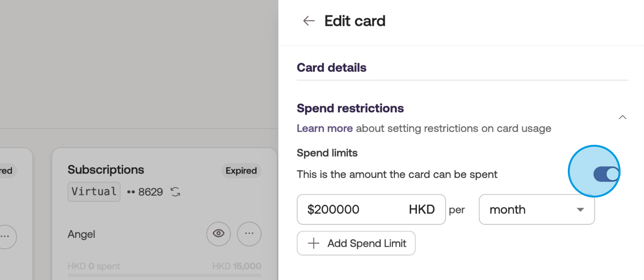644x280 pixels.
Task: Click the cardholder name Angel
Action: tap(81, 234)
